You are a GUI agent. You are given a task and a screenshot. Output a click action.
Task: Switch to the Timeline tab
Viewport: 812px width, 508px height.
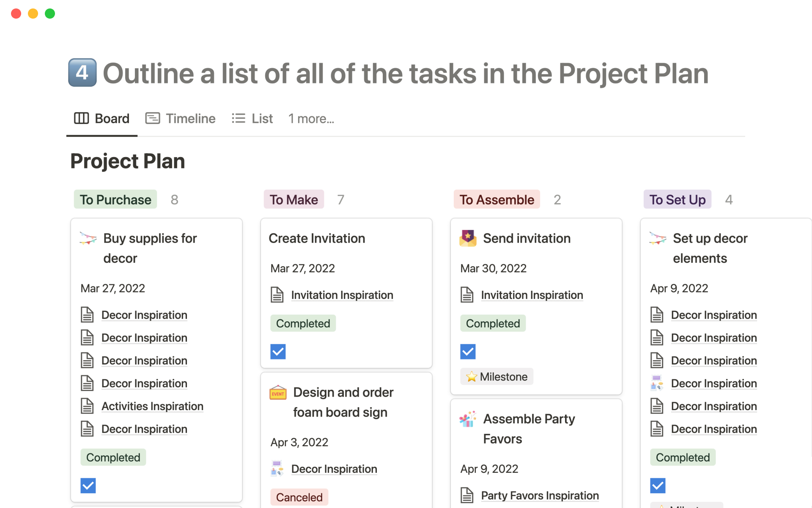(x=190, y=119)
